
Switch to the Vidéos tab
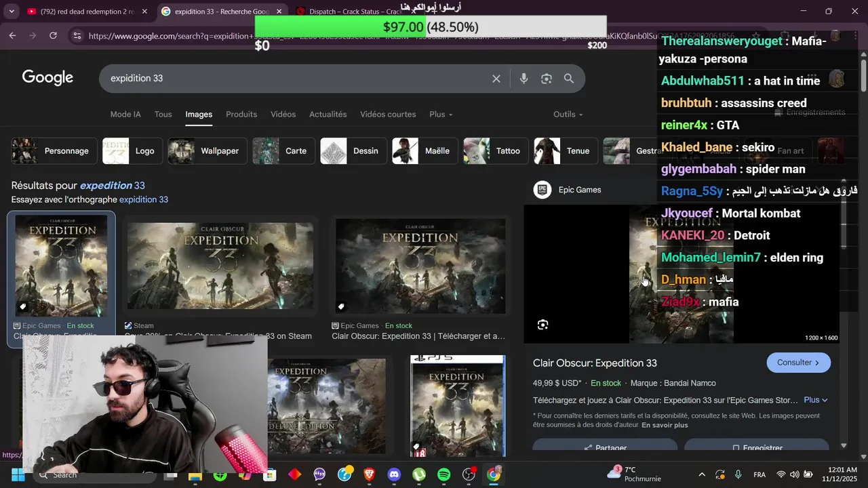pyautogui.click(x=283, y=114)
